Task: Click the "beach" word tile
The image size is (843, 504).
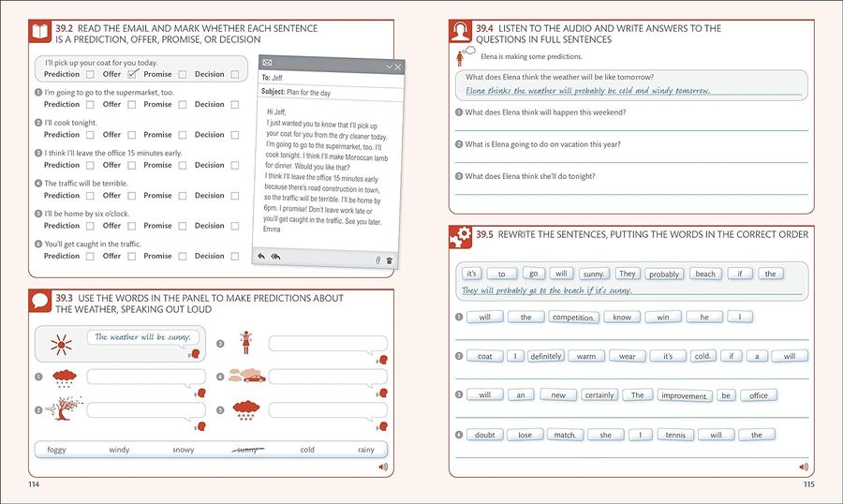Action: tap(705, 274)
